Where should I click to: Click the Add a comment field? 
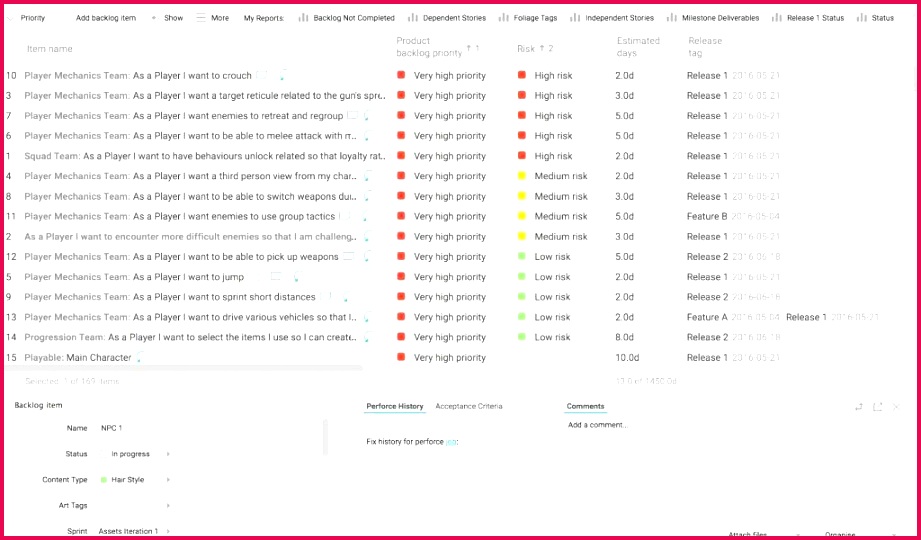[x=598, y=425]
